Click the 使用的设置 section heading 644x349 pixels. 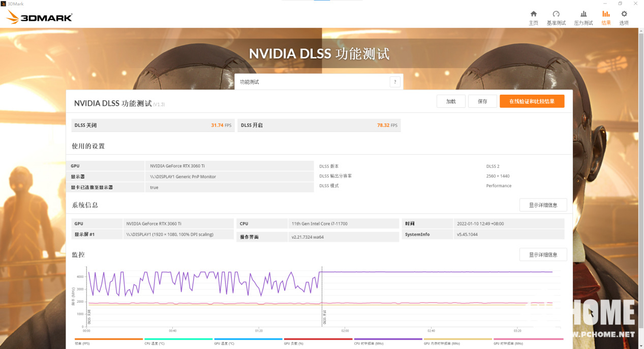click(x=88, y=146)
